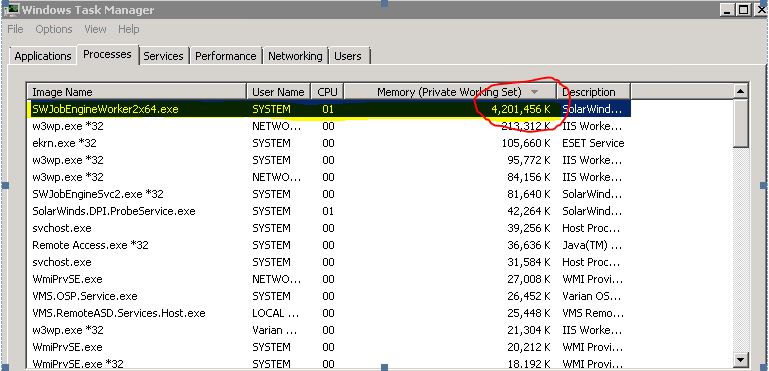The image size is (769, 371).
Task: Click the 81,640 K memory value
Action: [x=529, y=194]
